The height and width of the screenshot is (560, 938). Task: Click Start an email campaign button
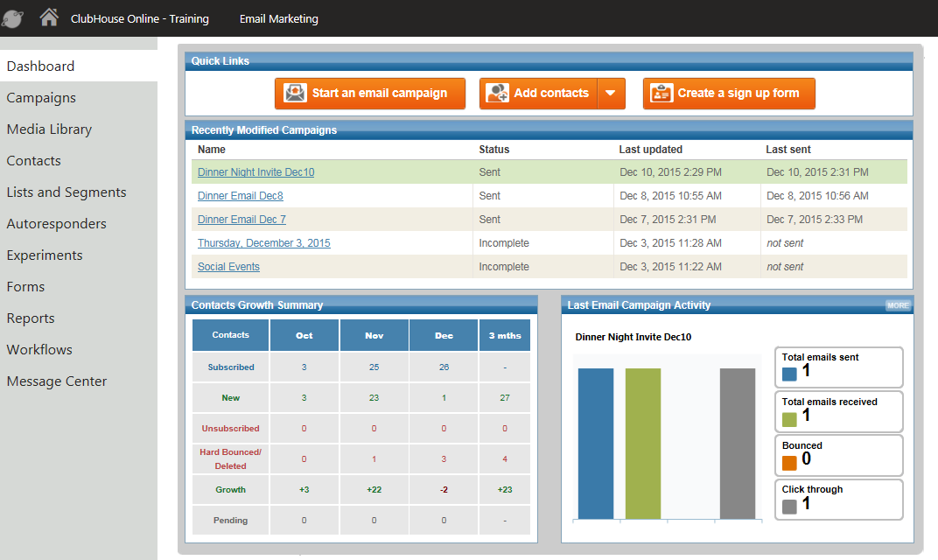(x=369, y=94)
